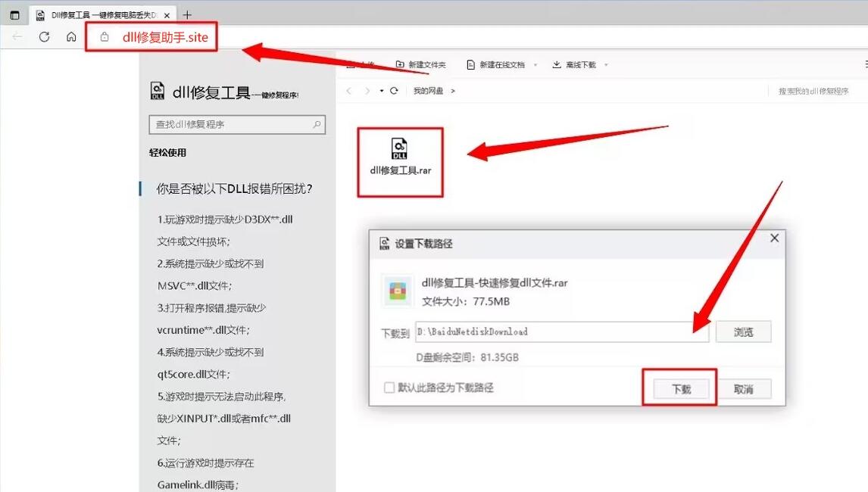Screen dimensions: 868x492
Task: Click the lock icon in the address bar
Action: pyautogui.click(x=103, y=35)
